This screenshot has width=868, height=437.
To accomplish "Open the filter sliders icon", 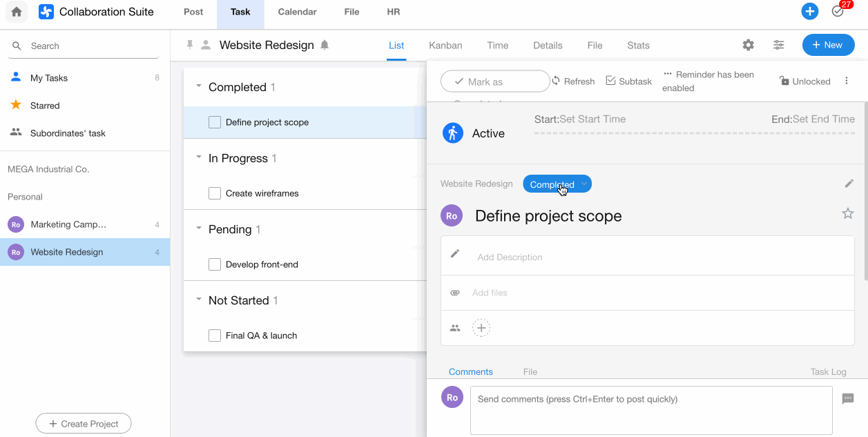I will (778, 45).
